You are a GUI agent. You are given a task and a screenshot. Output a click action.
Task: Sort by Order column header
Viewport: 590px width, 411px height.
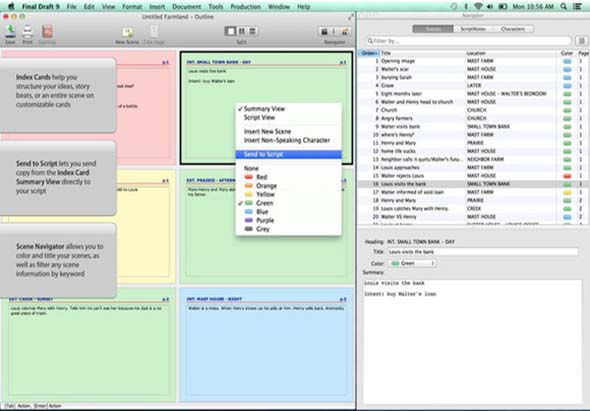point(369,53)
